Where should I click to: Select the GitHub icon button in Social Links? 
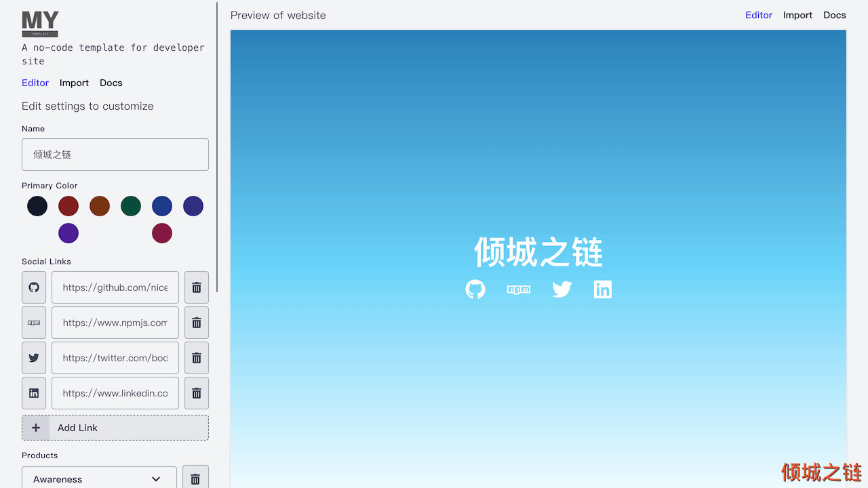[34, 287]
